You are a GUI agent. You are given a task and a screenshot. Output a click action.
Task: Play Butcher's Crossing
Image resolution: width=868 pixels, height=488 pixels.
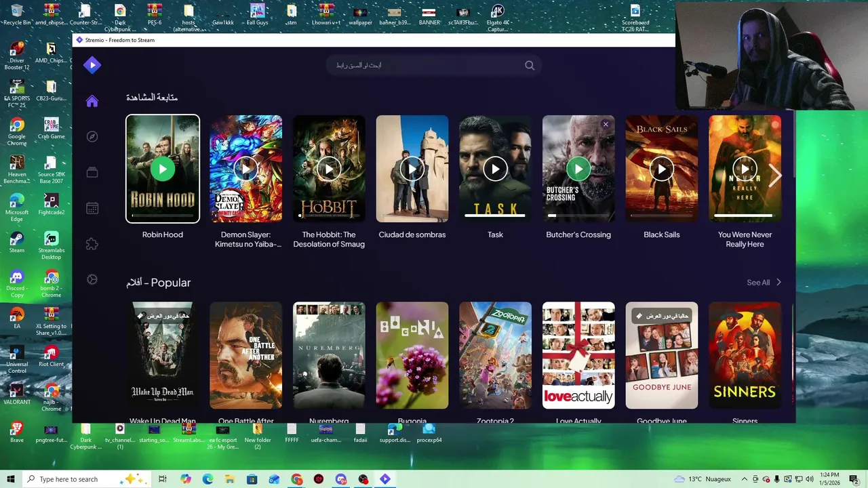pos(578,169)
